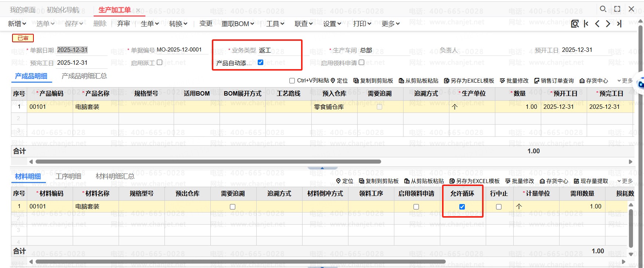Expand the 更多 menu in main toolbar

pyautogui.click(x=391, y=24)
